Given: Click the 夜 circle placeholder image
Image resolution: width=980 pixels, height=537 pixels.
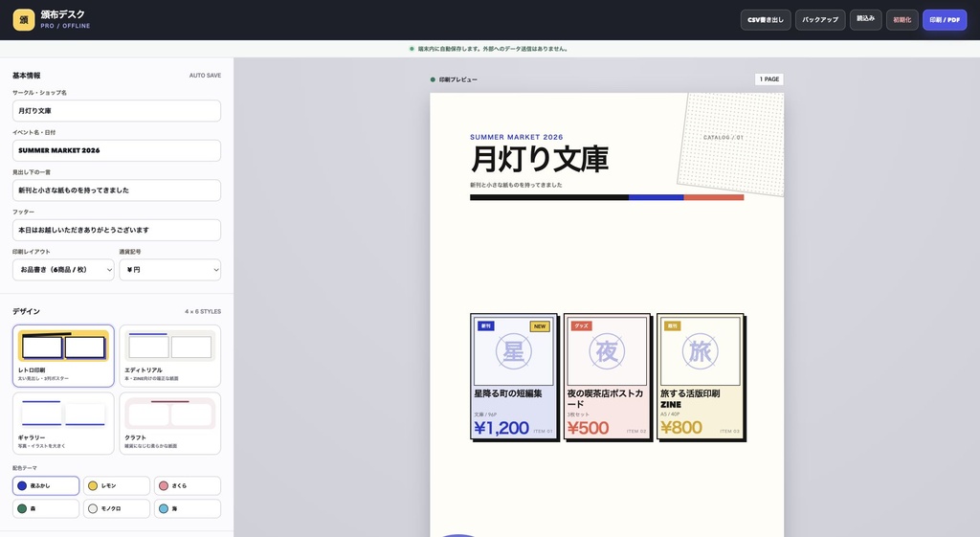Looking at the screenshot, I should pos(607,351).
